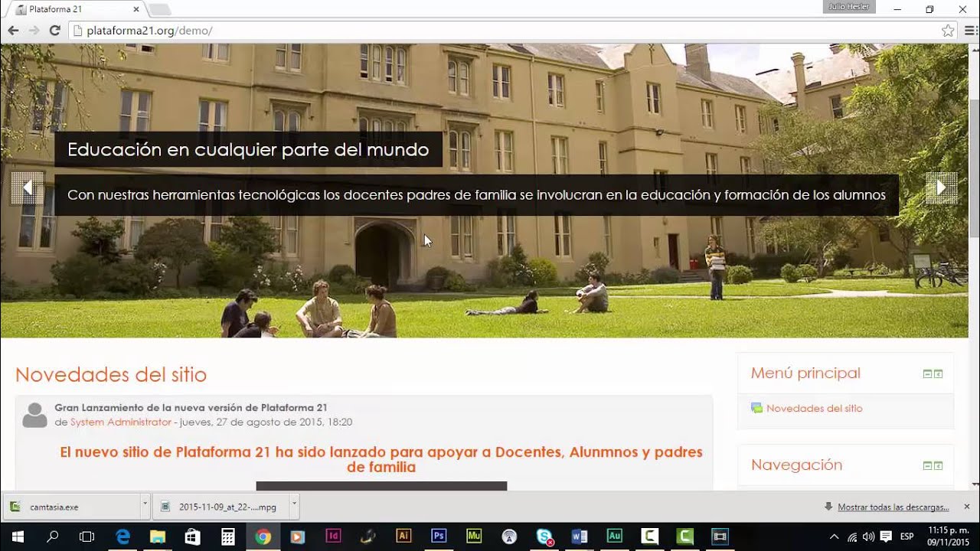Open dropdown for camtasia.exe download
980x551 pixels.
(x=145, y=506)
